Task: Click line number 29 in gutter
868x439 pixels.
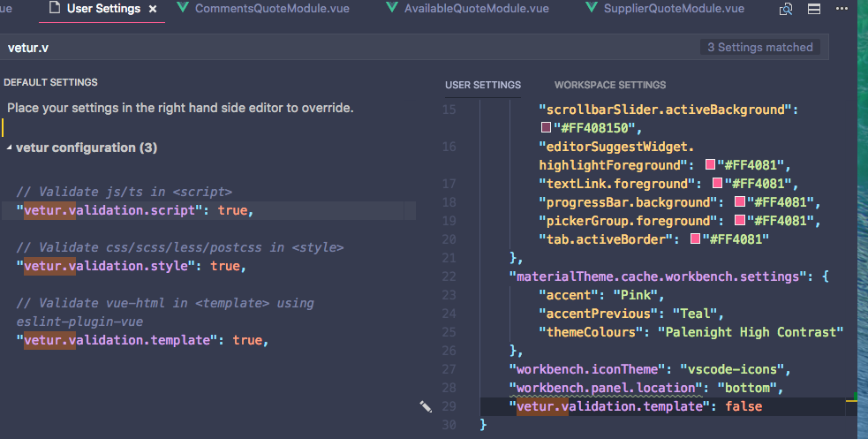Action: tap(449, 406)
